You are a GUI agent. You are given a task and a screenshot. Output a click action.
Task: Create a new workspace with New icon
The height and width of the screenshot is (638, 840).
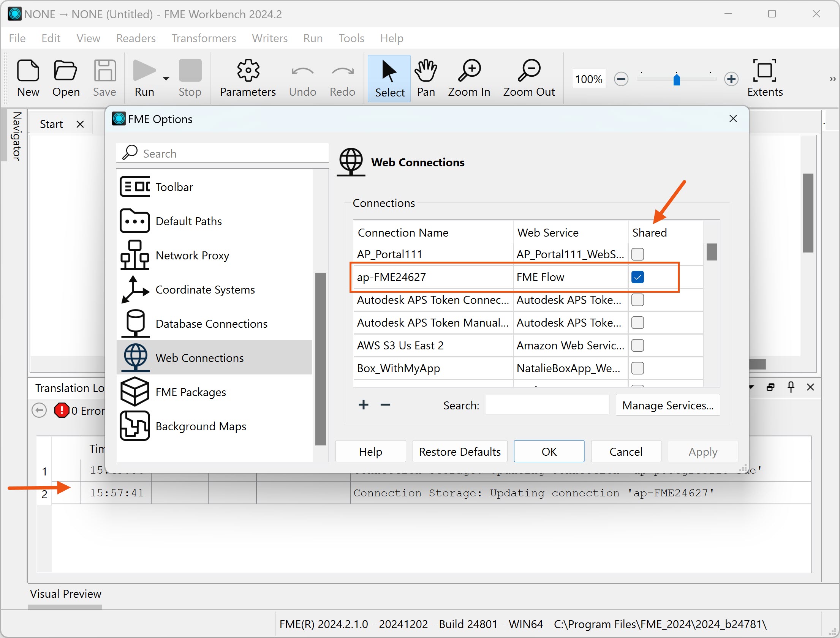click(x=28, y=78)
